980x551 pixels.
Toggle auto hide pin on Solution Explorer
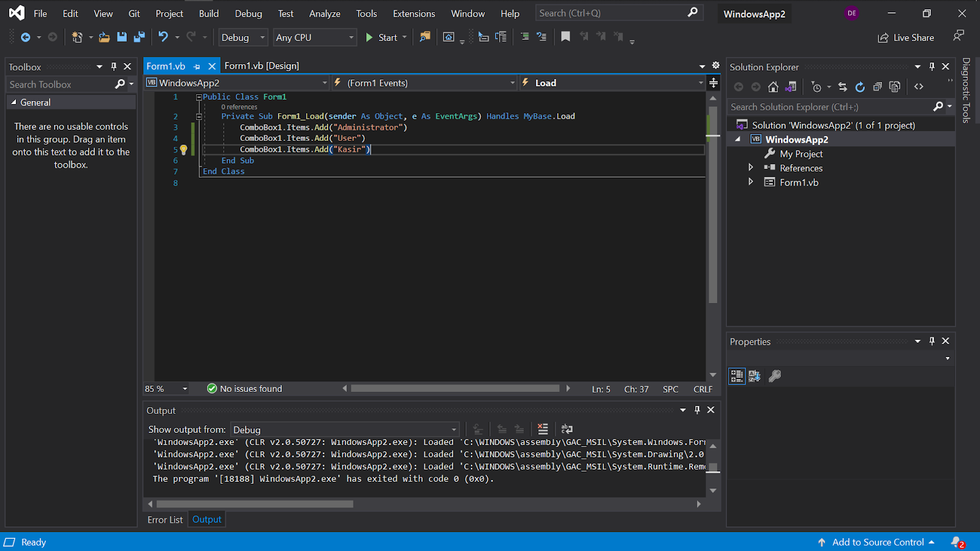tap(932, 66)
